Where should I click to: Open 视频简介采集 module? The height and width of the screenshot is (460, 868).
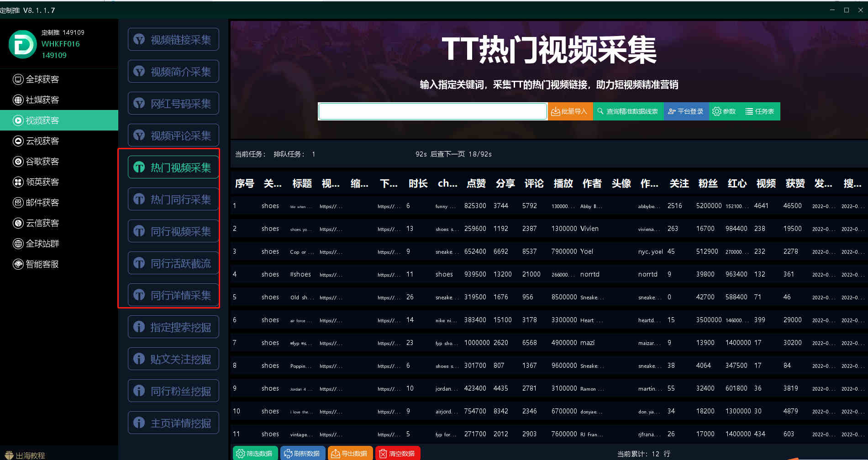pos(173,72)
